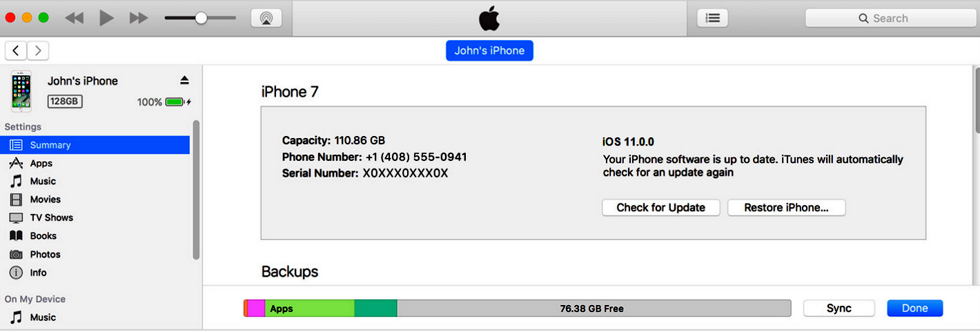
Task: Click the pink storage bar segment
Action: pos(255,309)
